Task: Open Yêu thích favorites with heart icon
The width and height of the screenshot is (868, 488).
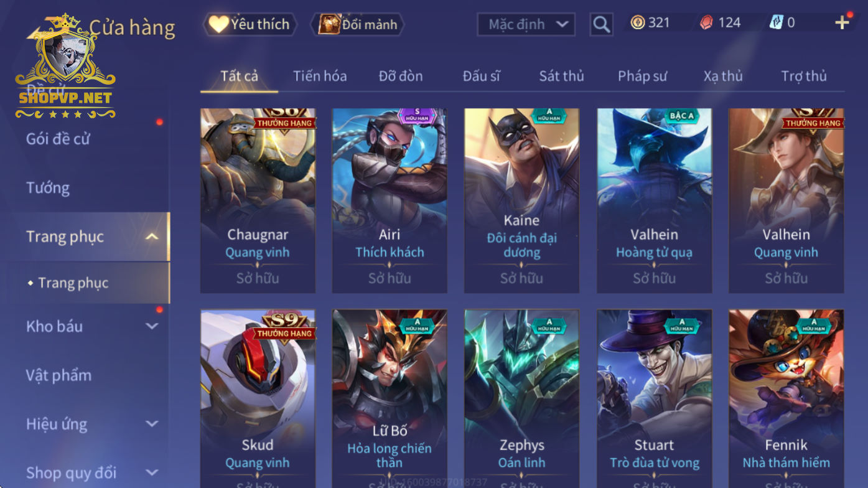Action: point(250,24)
